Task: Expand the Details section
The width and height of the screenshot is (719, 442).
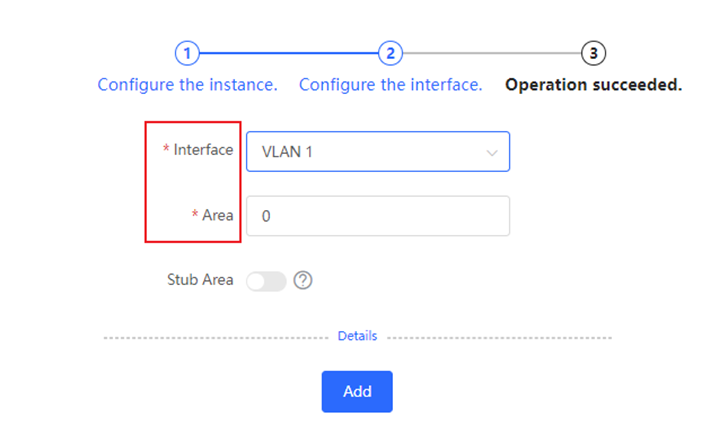Action: pos(357,336)
